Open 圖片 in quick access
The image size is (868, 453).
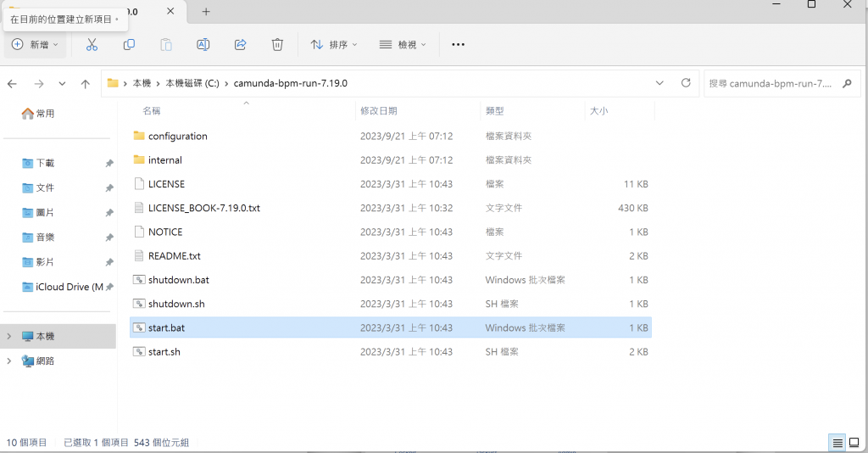(38, 213)
